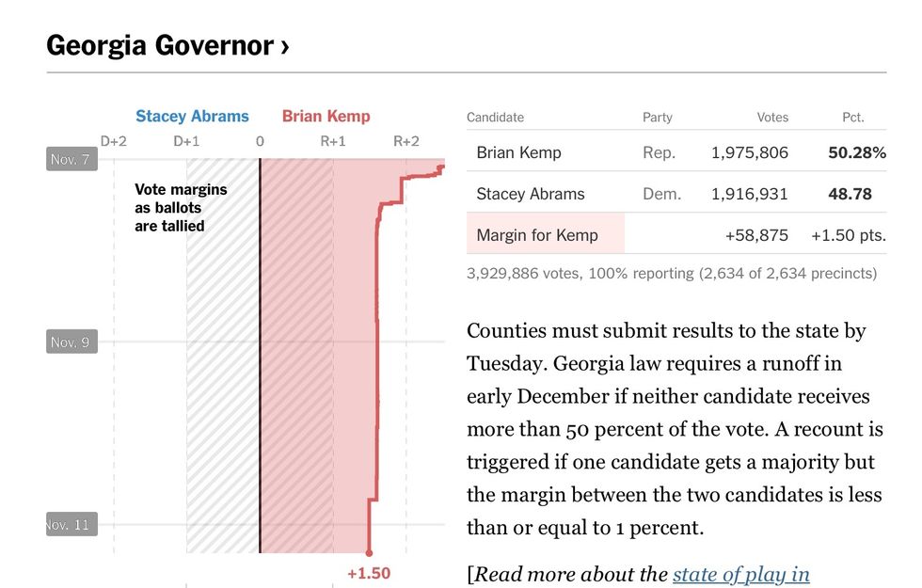
Task: Open the Georgia Governor heading link
Action: pyautogui.click(x=167, y=45)
